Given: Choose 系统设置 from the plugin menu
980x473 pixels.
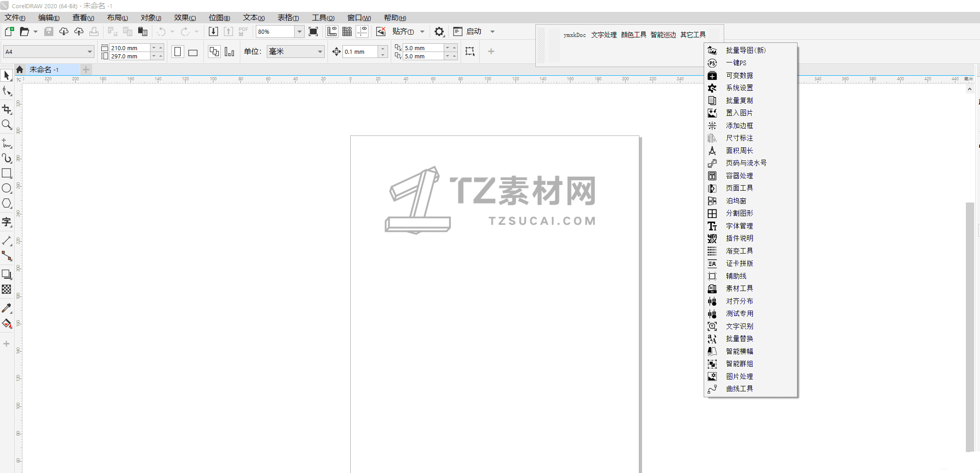Looking at the screenshot, I should point(751,88).
